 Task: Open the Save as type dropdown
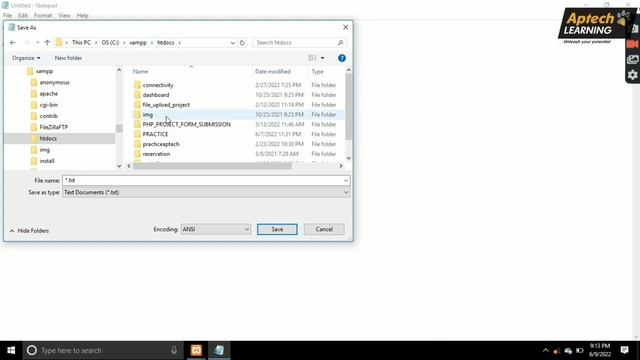click(x=346, y=192)
